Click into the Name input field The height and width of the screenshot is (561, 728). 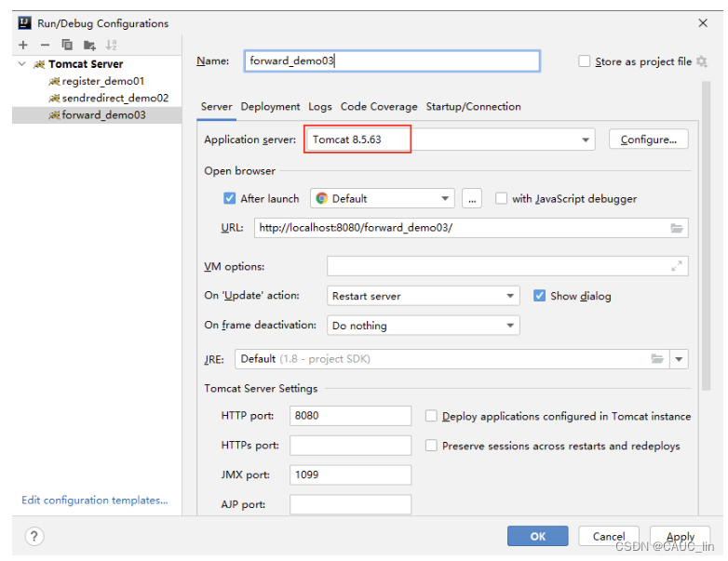(x=392, y=60)
